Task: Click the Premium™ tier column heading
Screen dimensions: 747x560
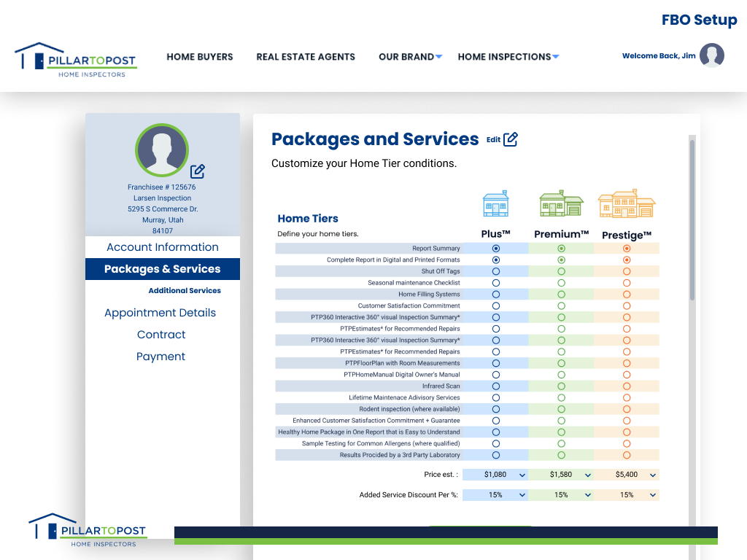Action: tap(561, 234)
